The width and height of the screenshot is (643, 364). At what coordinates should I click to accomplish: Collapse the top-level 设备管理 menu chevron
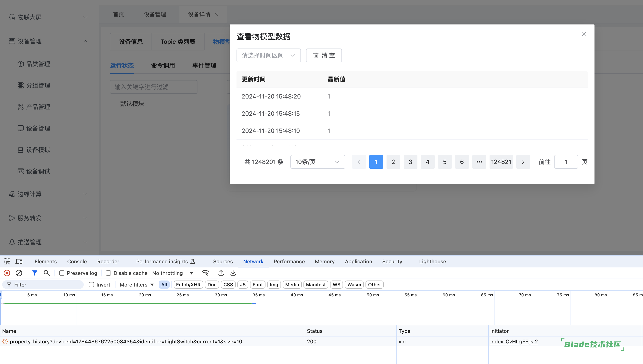tap(85, 41)
